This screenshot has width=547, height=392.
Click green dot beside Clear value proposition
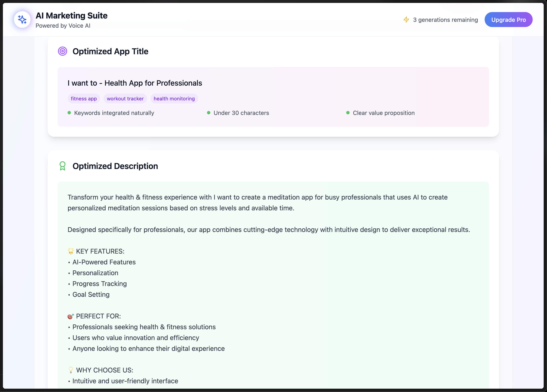pyautogui.click(x=348, y=113)
